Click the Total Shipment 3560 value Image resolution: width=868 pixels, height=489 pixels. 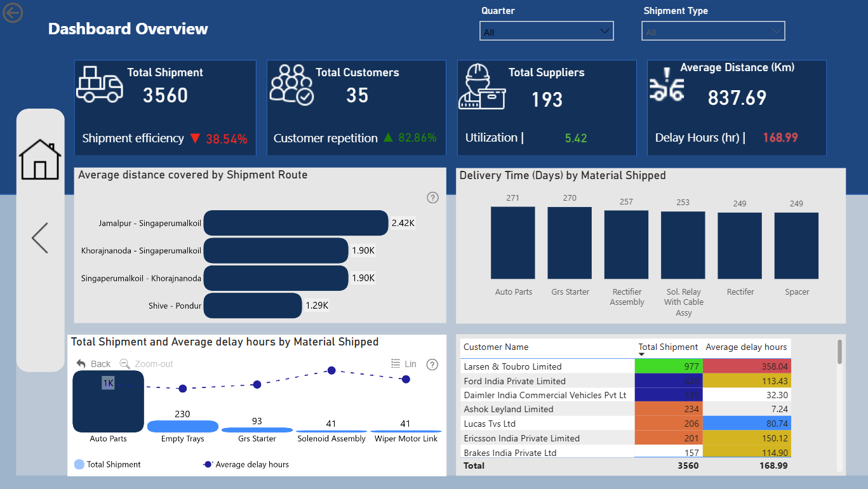(166, 95)
